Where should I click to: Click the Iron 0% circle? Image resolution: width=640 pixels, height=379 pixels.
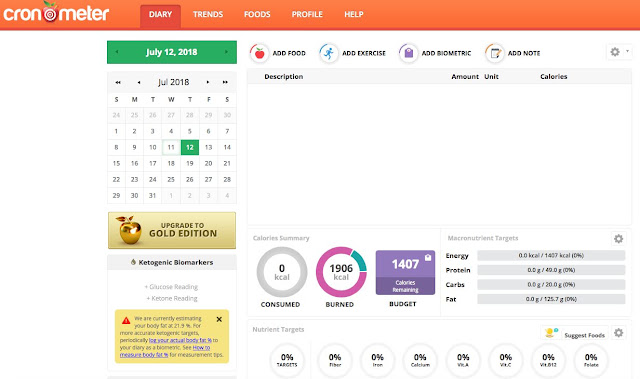378,360
